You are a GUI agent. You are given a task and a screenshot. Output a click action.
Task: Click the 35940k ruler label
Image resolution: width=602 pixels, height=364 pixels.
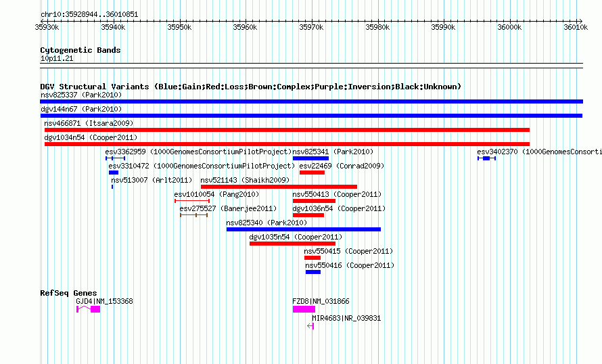click(113, 27)
